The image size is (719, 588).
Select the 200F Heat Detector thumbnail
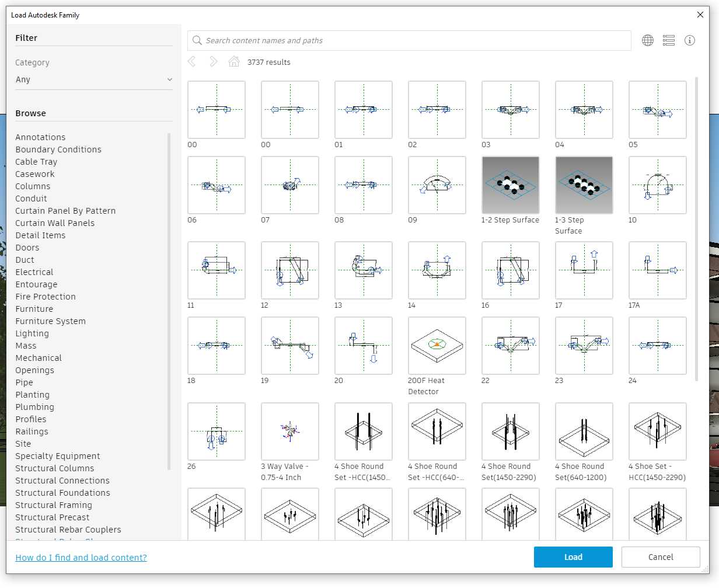437,346
